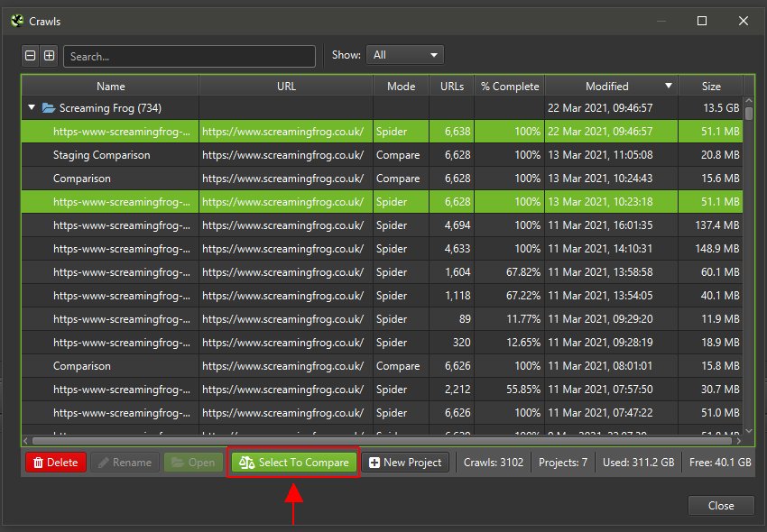Click the collapse-all minus icon
Image resolution: width=767 pixels, height=532 pixels.
[x=30, y=55]
